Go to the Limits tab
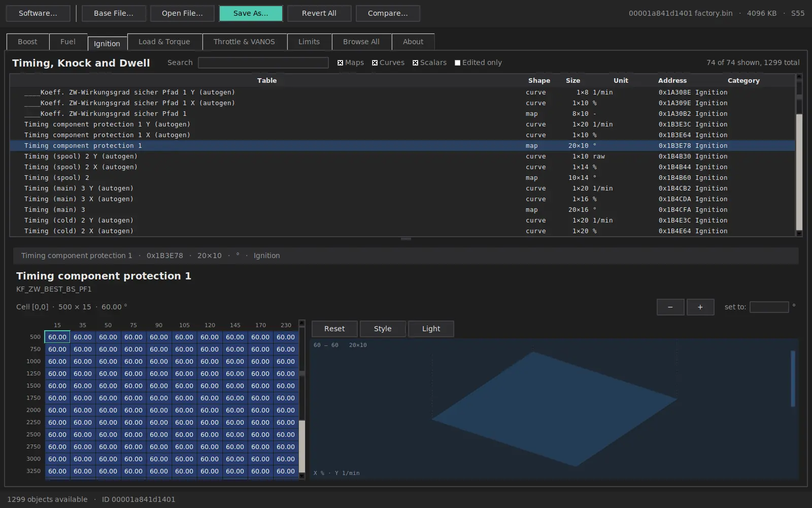The image size is (812, 508). point(309,42)
